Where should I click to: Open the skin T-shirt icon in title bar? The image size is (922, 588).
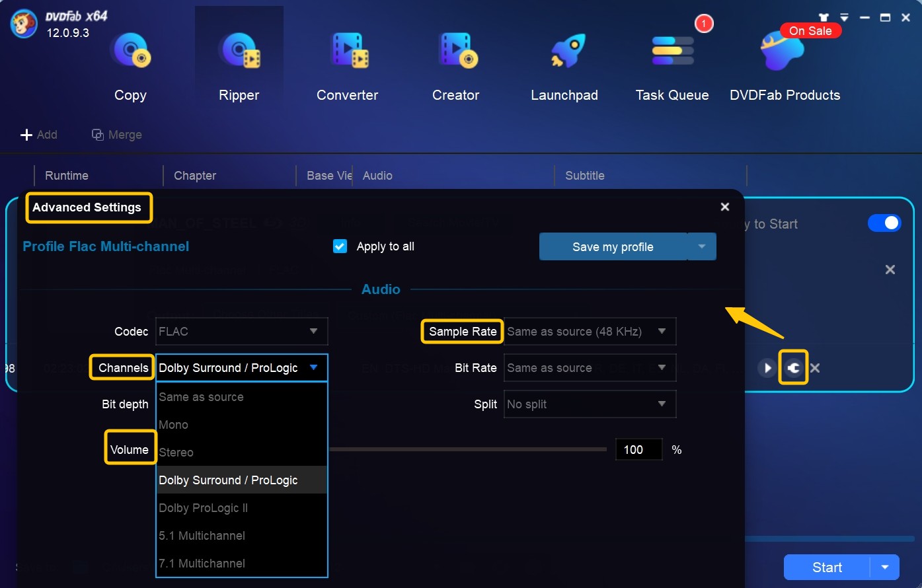(824, 17)
